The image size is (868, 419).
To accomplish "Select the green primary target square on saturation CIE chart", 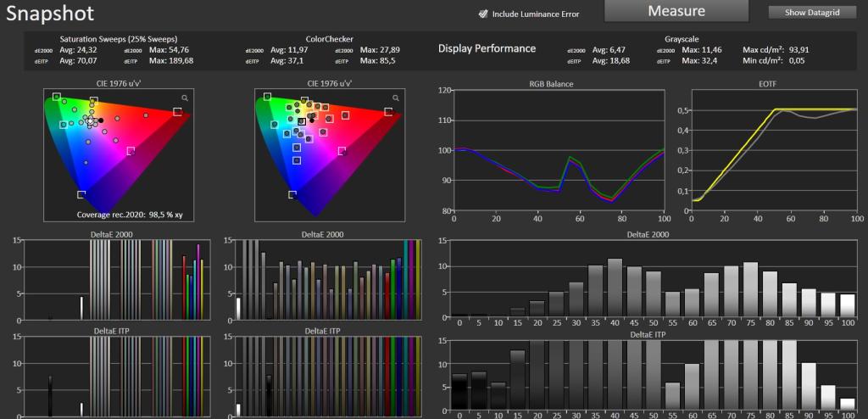I will pyautogui.click(x=56, y=97).
